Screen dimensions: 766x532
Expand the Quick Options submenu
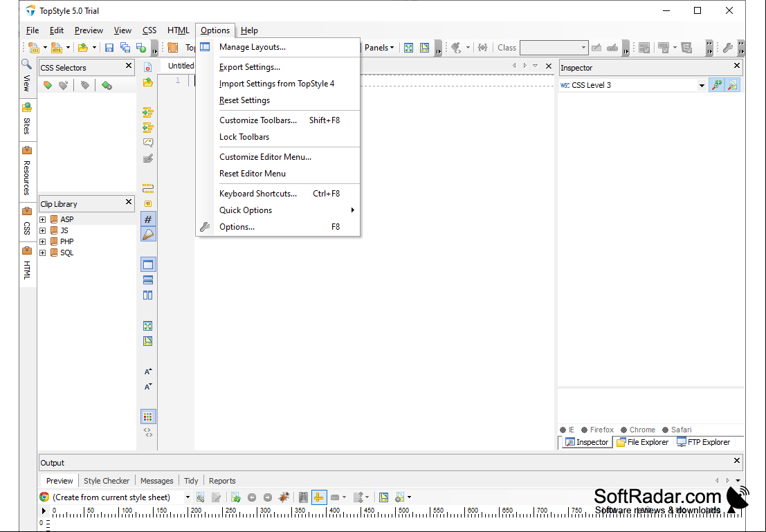pyautogui.click(x=277, y=210)
